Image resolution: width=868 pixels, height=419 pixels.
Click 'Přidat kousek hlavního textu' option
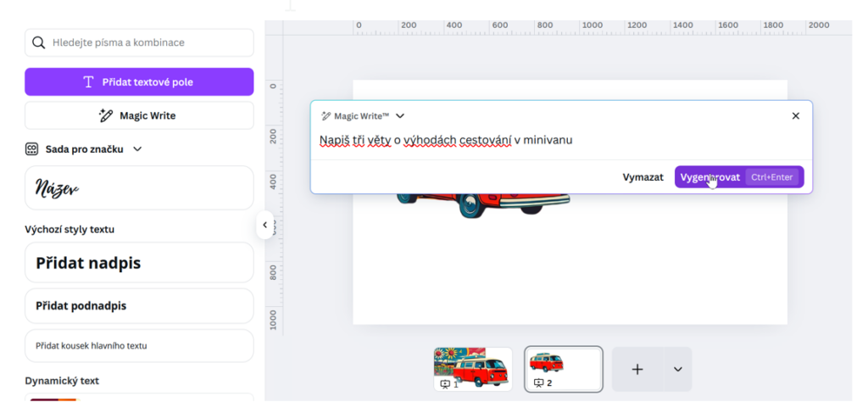pyautogui.click(x=139, y=346)
